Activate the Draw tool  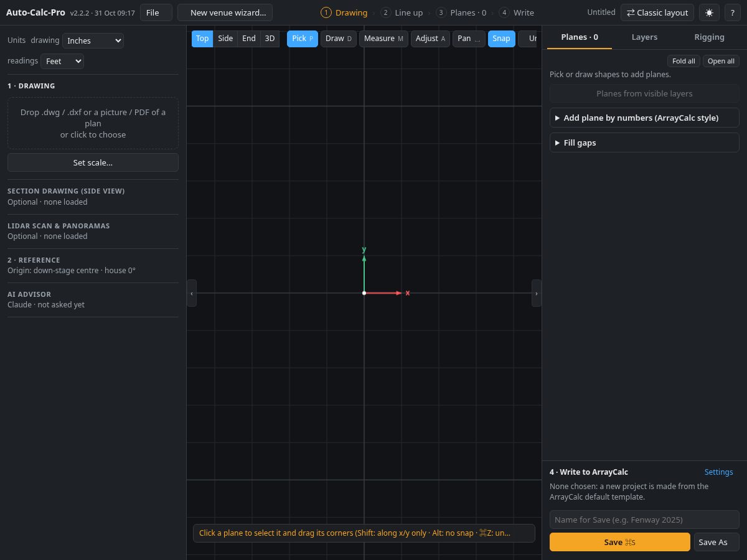(x=339, y=39)
